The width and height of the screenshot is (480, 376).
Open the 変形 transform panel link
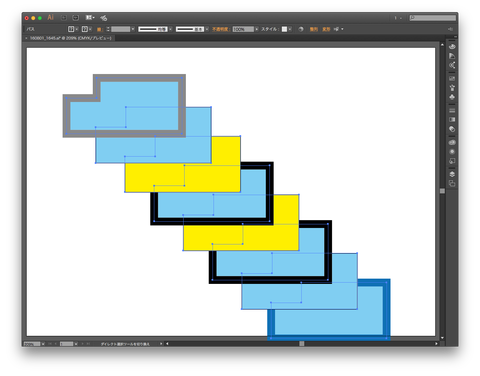pyautogui.click(x=326, y=29)
